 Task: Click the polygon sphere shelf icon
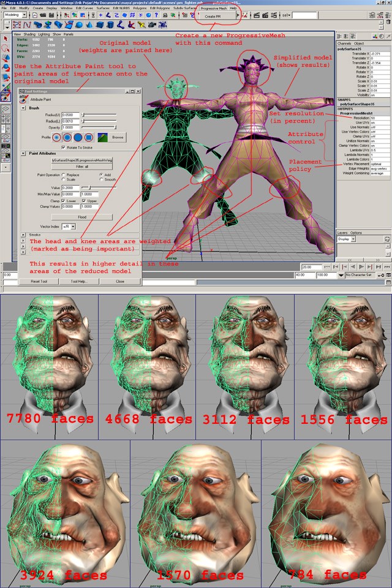(x=79, y=25)
